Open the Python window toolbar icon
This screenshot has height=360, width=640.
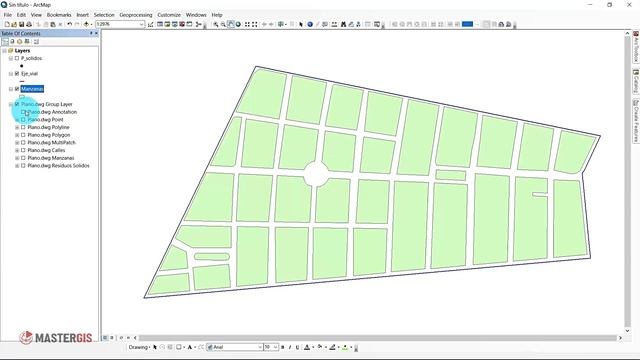[x=189, y=24]
